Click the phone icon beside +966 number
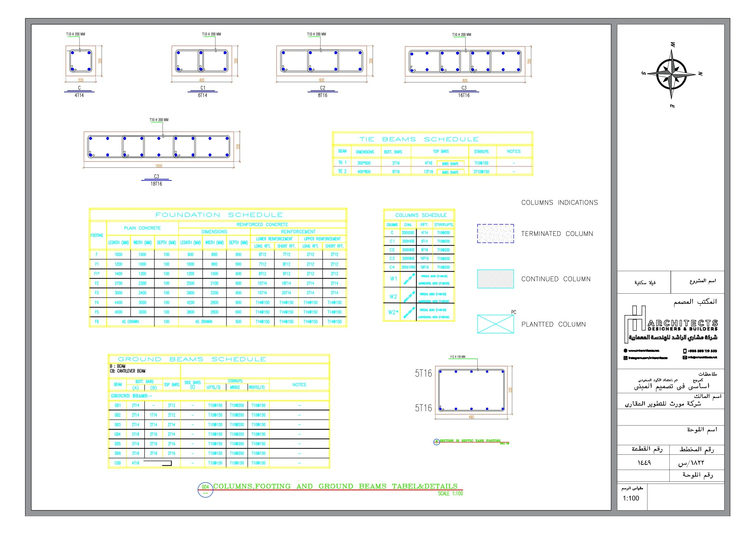 click(685, 351)
